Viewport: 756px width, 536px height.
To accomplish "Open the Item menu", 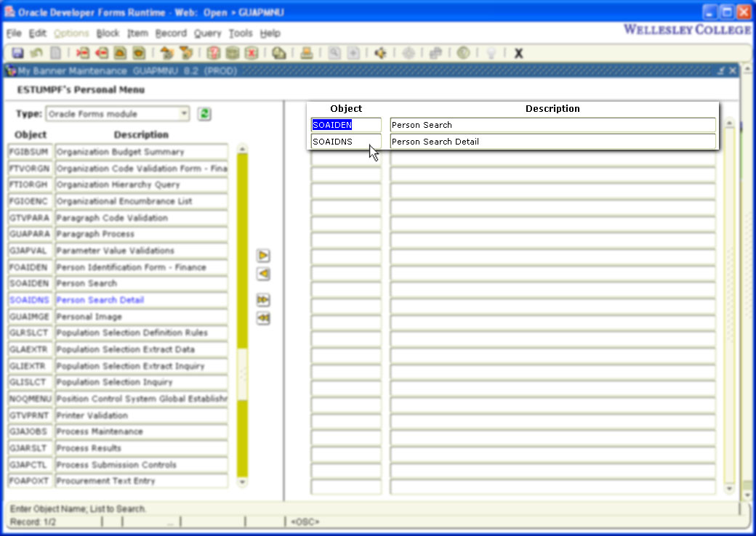I will pos(137,33).
